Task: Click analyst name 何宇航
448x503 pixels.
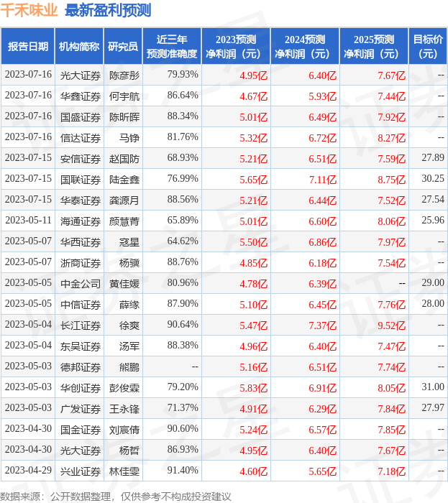Action: (x=124, y=96)
